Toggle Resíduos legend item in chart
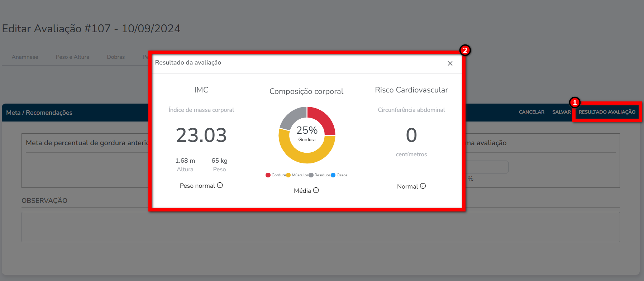This screenshot has width=644, height=281. [320, 175]
